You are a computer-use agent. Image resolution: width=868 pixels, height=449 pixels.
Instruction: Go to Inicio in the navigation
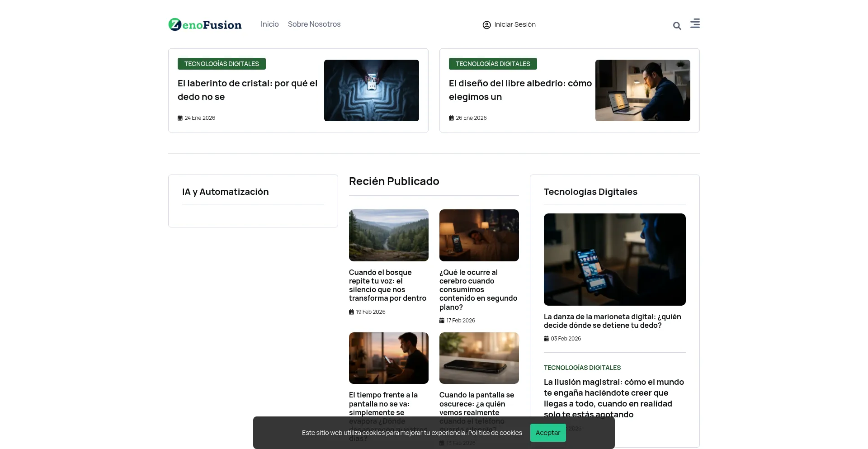[x=269, y=24]
